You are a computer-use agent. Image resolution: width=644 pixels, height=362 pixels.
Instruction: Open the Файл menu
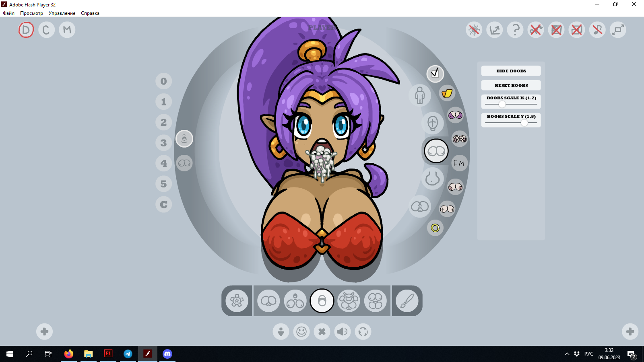click(9, 13)
